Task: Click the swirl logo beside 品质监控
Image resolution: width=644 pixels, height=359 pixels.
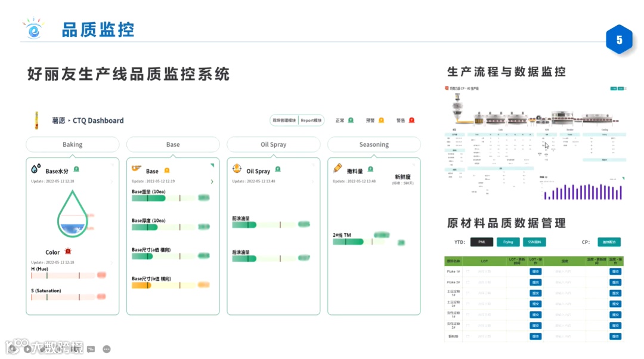Action: click(33, 29)
